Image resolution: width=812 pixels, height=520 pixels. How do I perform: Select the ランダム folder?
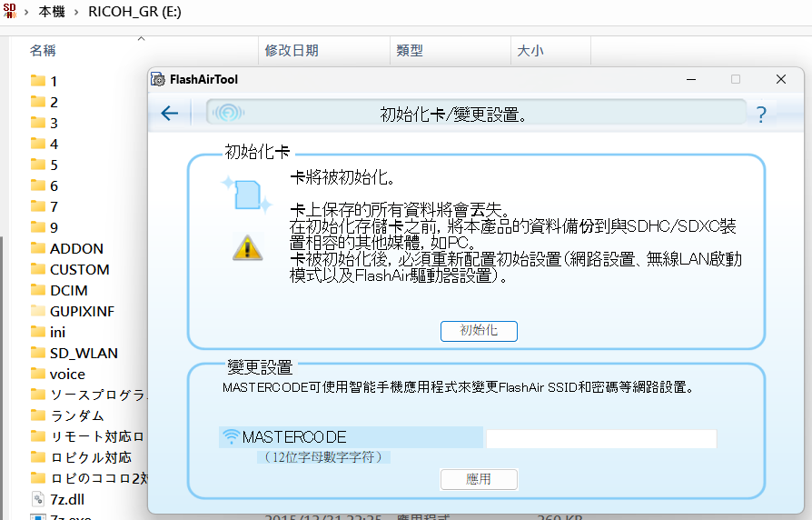pos(67,415)
